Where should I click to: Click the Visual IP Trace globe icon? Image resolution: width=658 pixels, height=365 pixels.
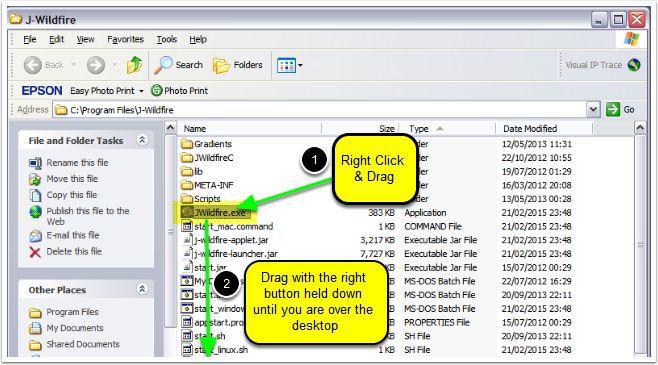point(634,65)
